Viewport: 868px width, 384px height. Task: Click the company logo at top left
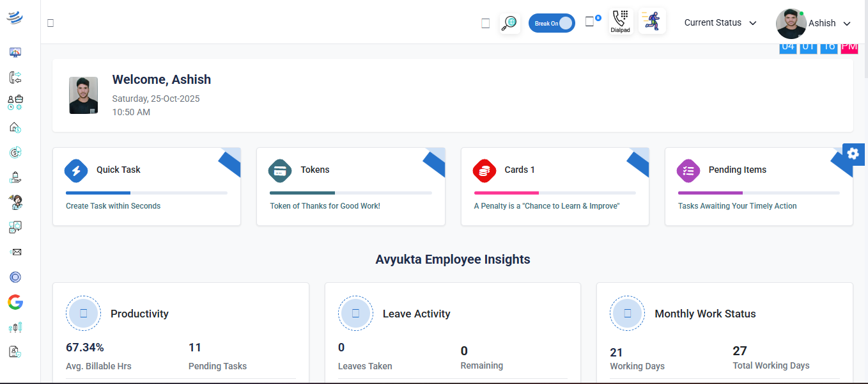[x=15, y=18]
